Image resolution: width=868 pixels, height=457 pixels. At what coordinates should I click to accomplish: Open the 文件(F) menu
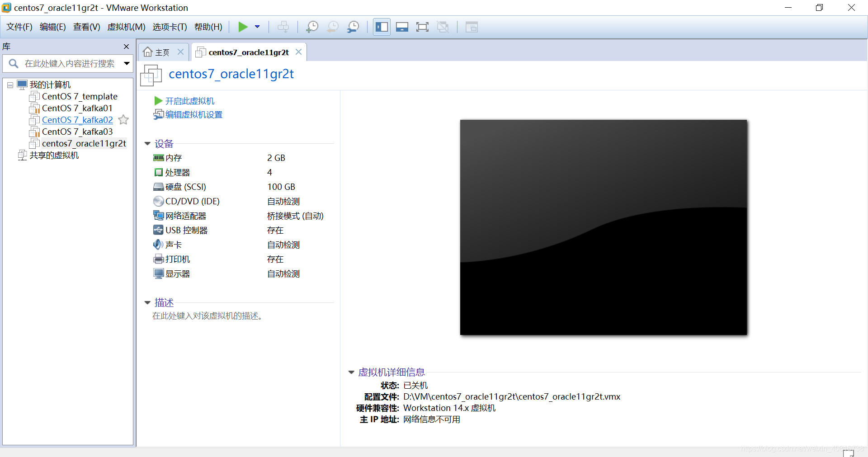click(x=19, y=27)
